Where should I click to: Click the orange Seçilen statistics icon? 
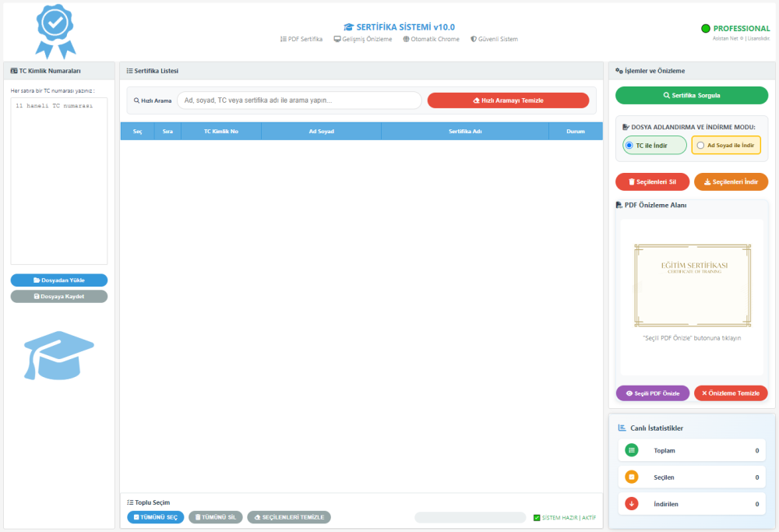point(632,477)
